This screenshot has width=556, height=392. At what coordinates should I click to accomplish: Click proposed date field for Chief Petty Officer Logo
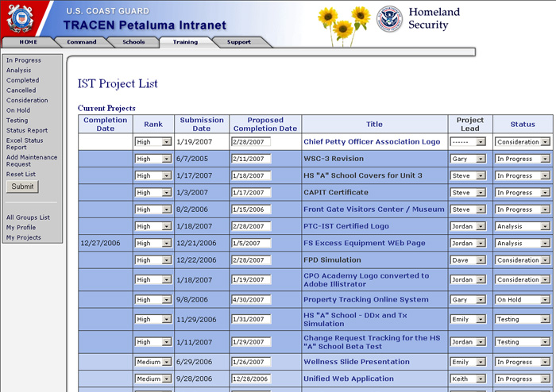tap(251, 142)
